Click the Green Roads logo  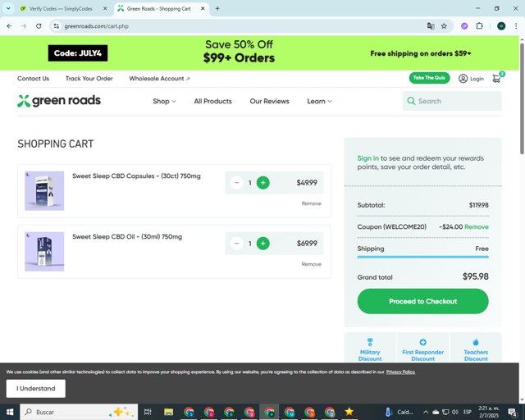(x=59, y=100)
